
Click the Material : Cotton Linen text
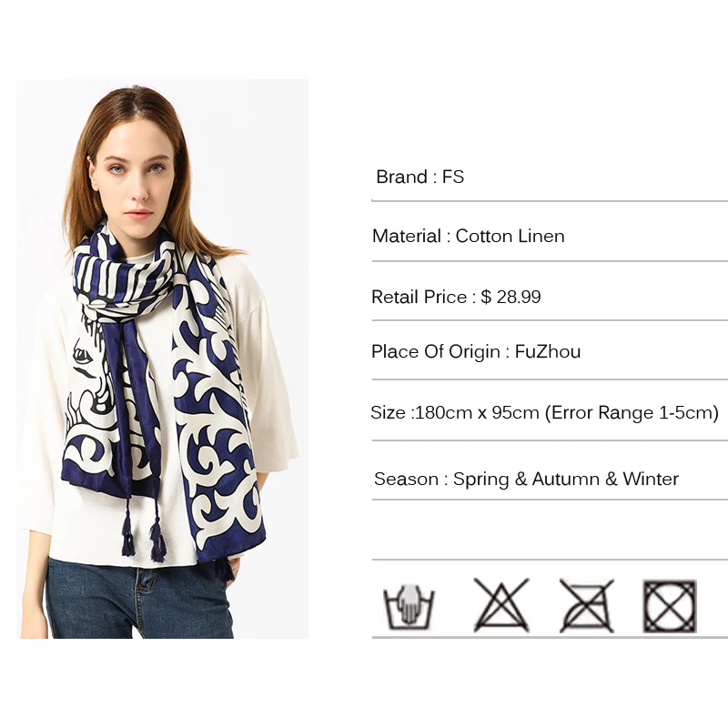tap(468, 237)
